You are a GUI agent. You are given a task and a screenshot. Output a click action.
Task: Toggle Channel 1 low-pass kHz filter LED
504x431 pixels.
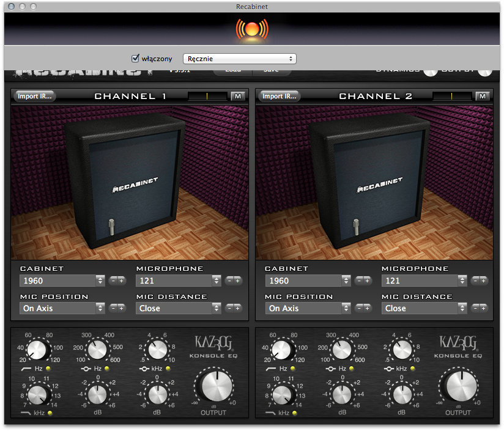(50, 413)
